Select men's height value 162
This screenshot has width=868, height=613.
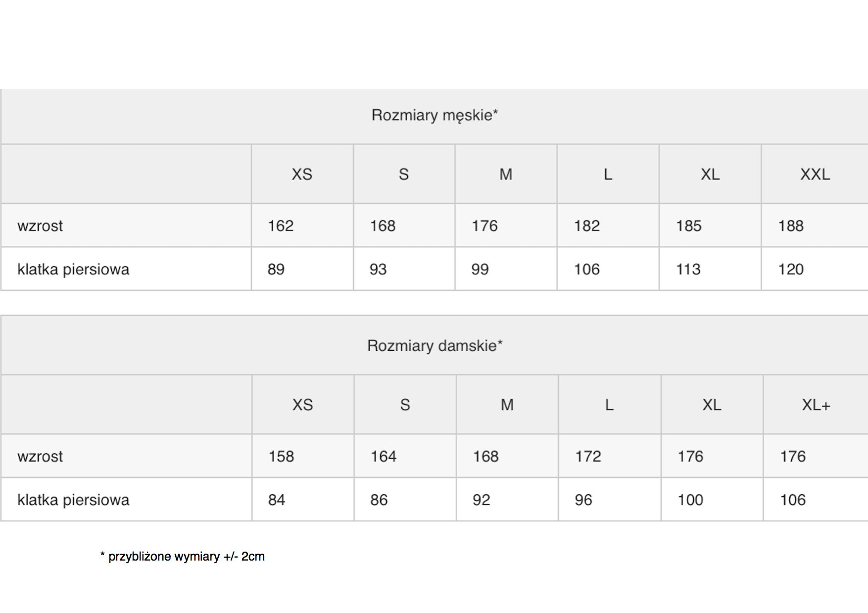point(281,226)
